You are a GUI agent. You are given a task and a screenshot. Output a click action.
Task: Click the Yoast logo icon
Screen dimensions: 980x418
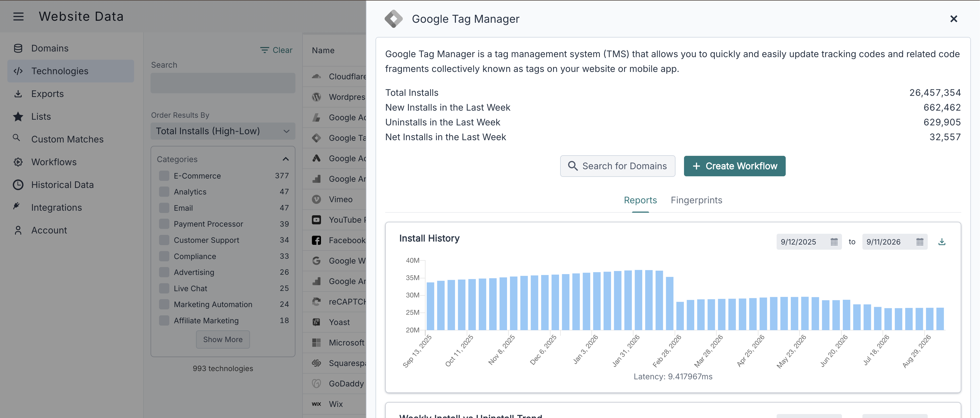tap(316, 322)
